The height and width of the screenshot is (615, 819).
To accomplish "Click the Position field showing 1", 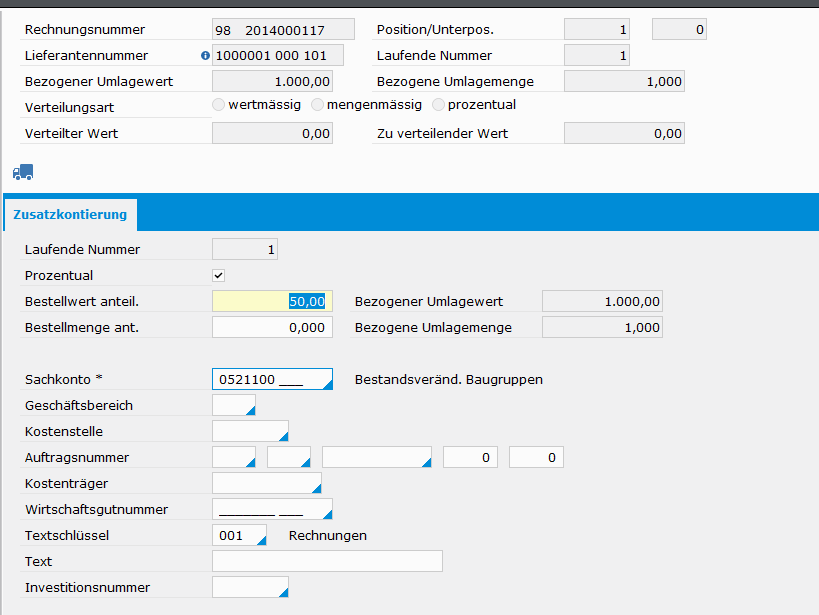I will click(x=596, y=30).
